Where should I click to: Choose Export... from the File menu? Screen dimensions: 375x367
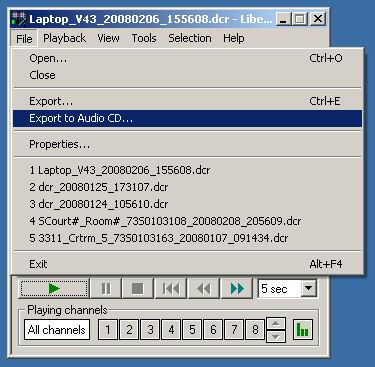(187, 101)
